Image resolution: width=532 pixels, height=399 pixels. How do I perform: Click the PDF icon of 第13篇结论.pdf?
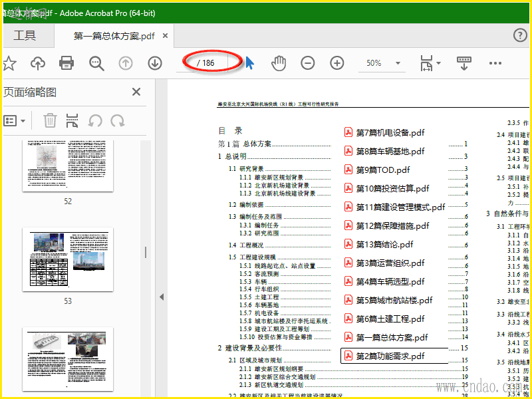tap(348, 244)
